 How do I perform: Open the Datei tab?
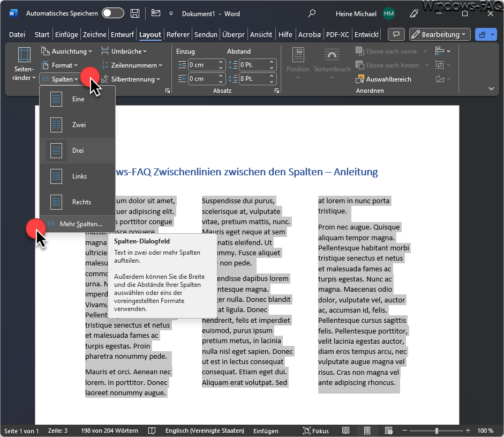click(x=17, y=34)
